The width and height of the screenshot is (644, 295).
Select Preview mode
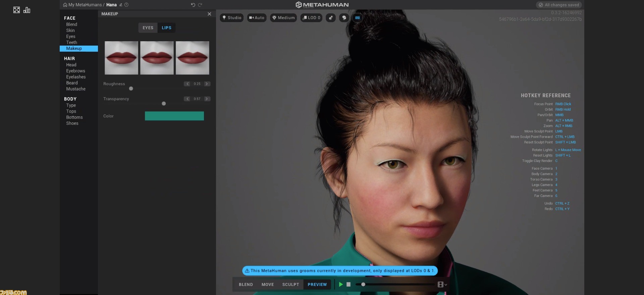point(317,285)
